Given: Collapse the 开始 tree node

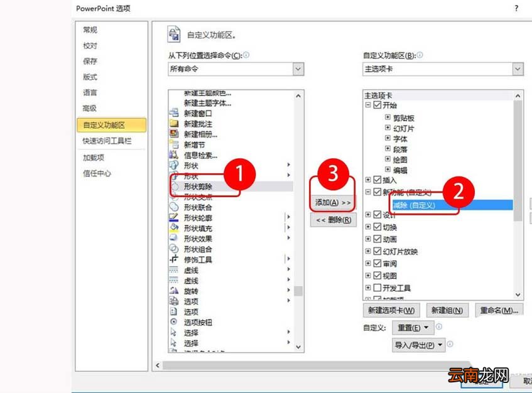Looking at the screenshot, I should (368, 105).
